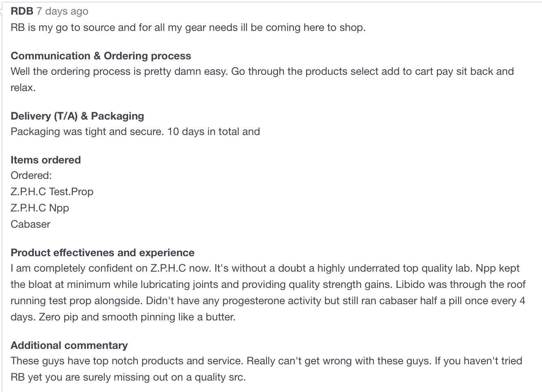The image size is (542, 392).
Task: Click the "RB yet you are surely missing" line
Action: tap(128, 377)
